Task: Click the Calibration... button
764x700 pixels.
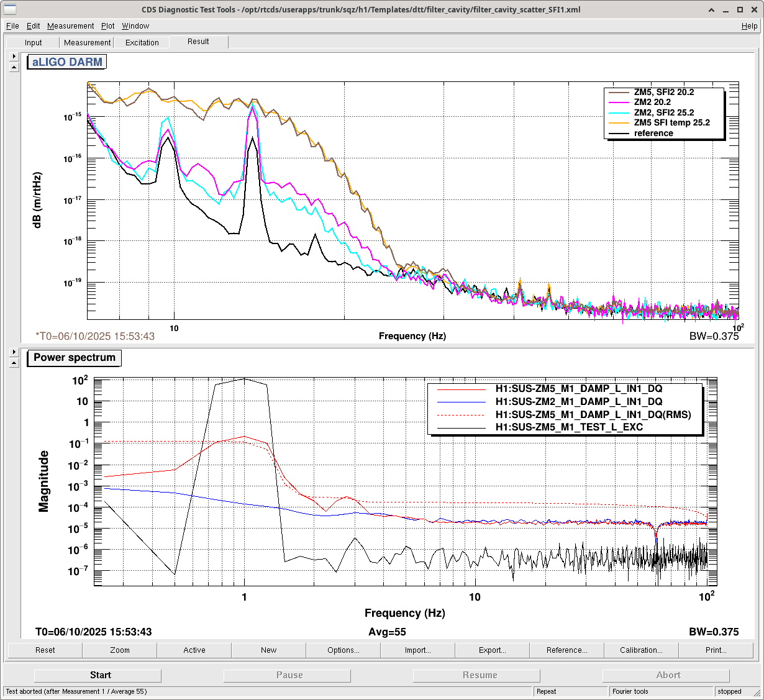Action: click(x=641, y=650)
